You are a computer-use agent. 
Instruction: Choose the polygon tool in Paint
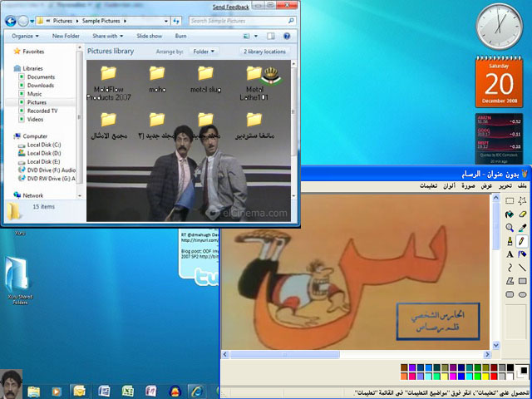(x=510, y=281)
